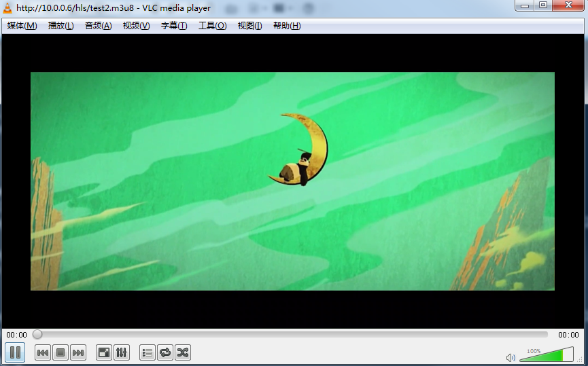
Task: Open the 视频(V) menu
Action: pyautogui.click(x=136, y=26)
